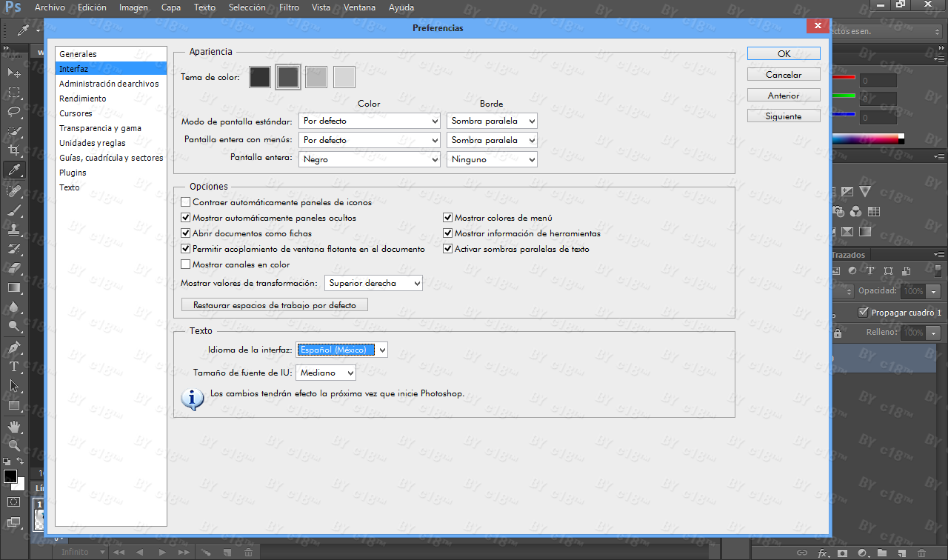
Task: Open Modo de pantalla estándar color dropdown
Action: [370, 121]
